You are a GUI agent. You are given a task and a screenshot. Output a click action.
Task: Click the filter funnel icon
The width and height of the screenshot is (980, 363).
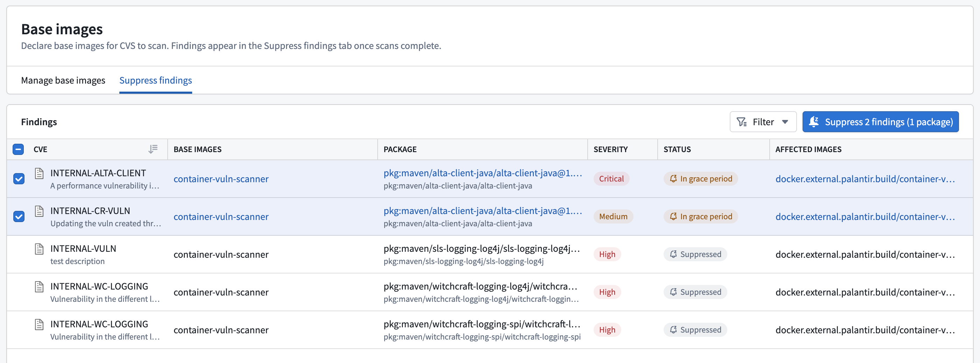[x=741, y=122]
